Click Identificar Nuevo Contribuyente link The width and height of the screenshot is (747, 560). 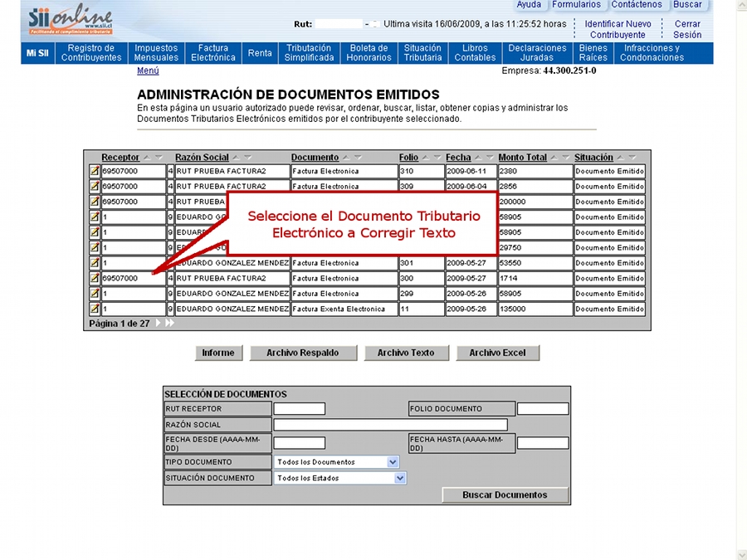pyautogui.click(x=618, y=29)
